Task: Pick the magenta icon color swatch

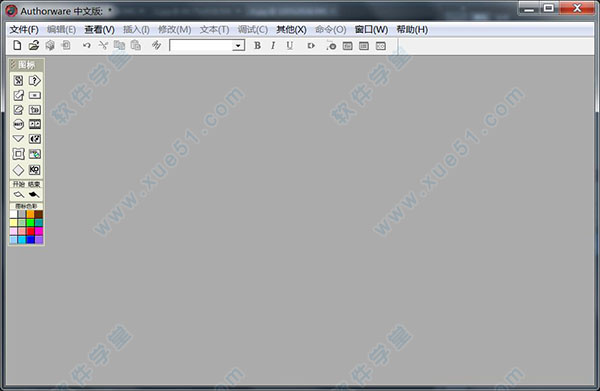Action: [x=39, y=231]
